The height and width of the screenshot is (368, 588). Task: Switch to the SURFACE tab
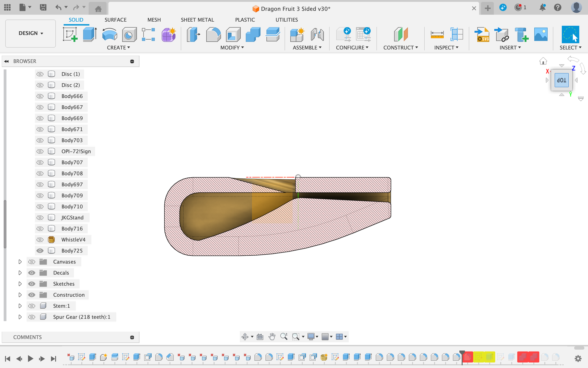[115, 20]
